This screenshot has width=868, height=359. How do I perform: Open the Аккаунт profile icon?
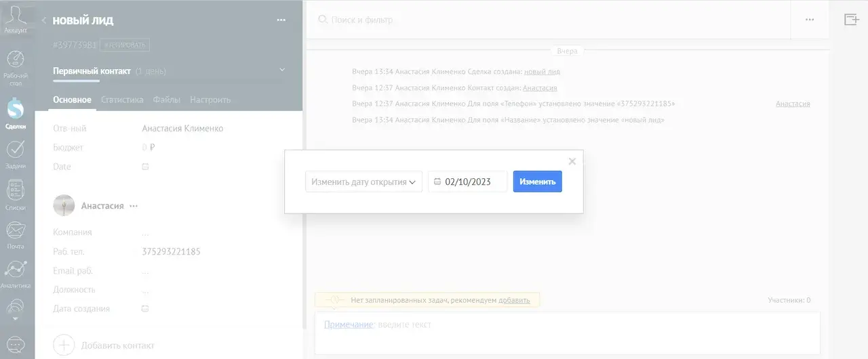coord(15,16)
